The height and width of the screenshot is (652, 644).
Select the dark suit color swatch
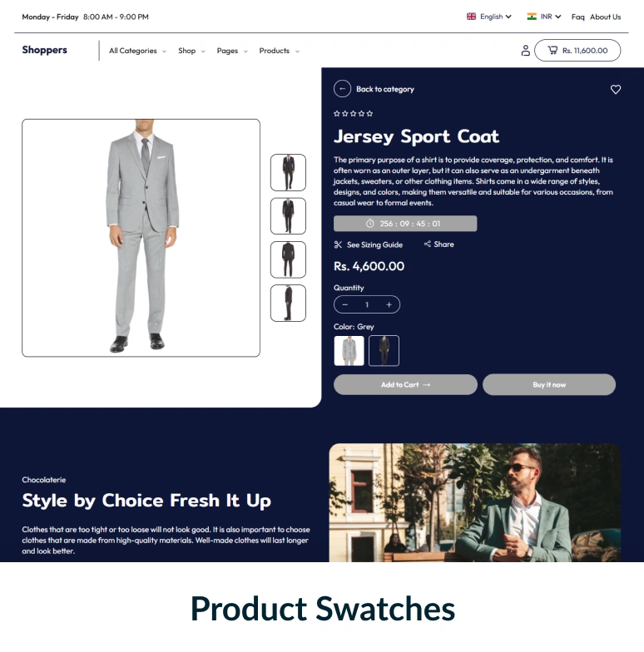pos(384,351)
